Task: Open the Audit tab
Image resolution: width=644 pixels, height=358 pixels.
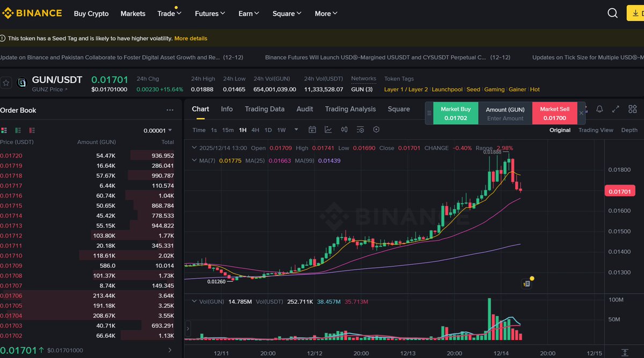Action: click(305, 109)
